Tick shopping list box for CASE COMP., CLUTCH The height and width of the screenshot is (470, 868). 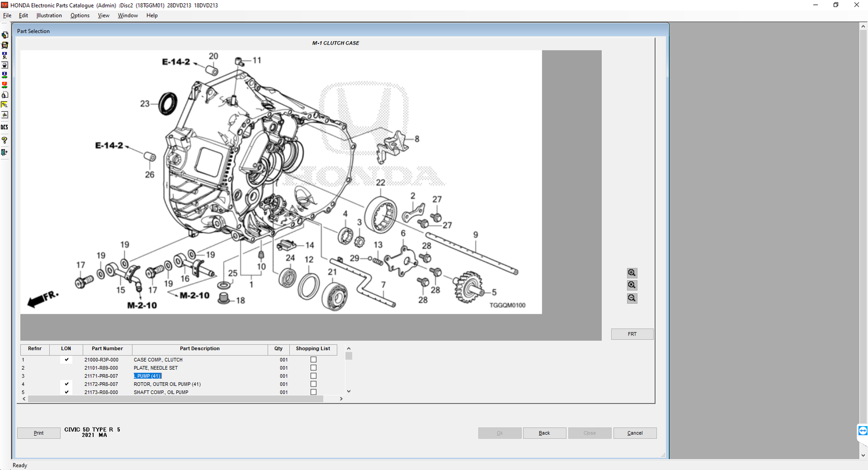click(313, 359)
